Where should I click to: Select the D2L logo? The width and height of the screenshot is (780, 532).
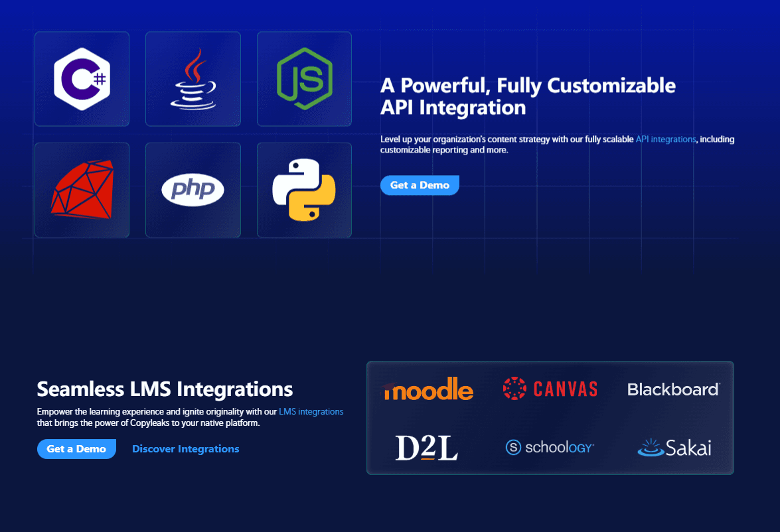(x=427, y=448)
